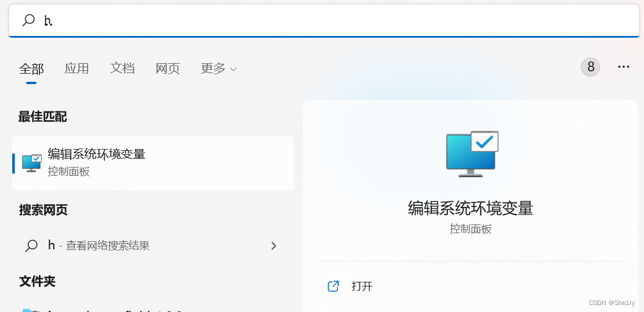This screenshot has width=644, height=312.
Task: Focus the search text field containing h
Action: (323, 20)
